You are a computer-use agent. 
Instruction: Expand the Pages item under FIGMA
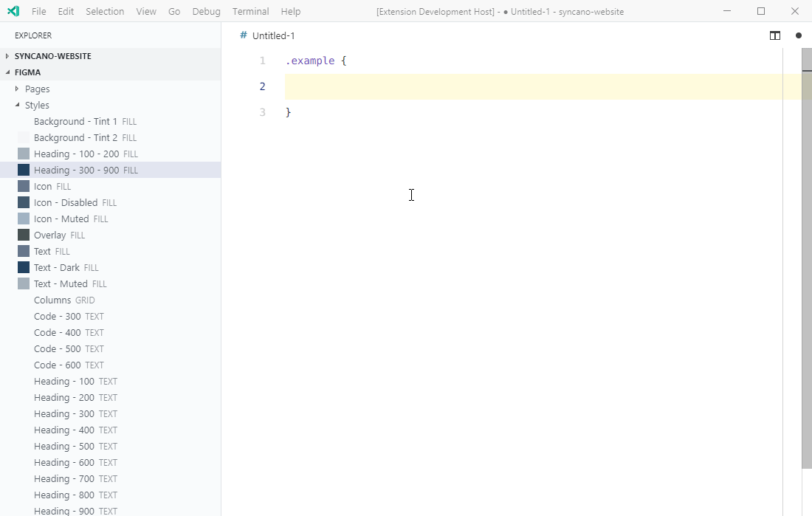pos(16,89)
